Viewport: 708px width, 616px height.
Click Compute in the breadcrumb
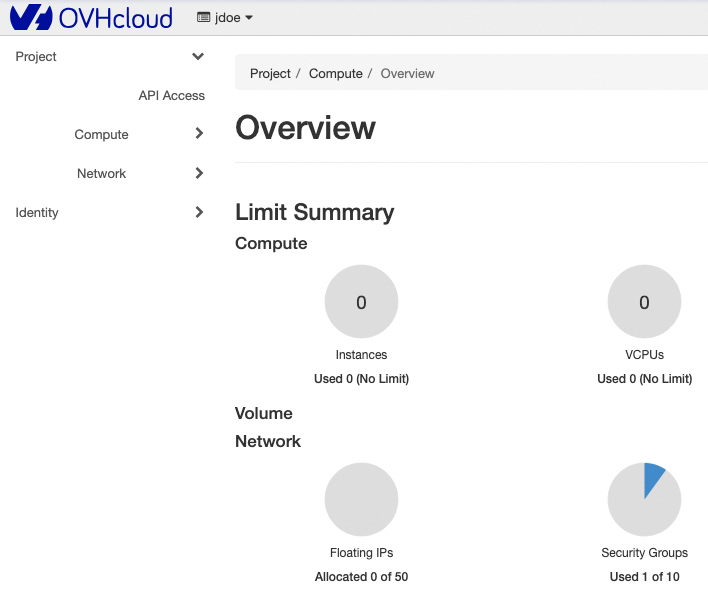[335, 74]
